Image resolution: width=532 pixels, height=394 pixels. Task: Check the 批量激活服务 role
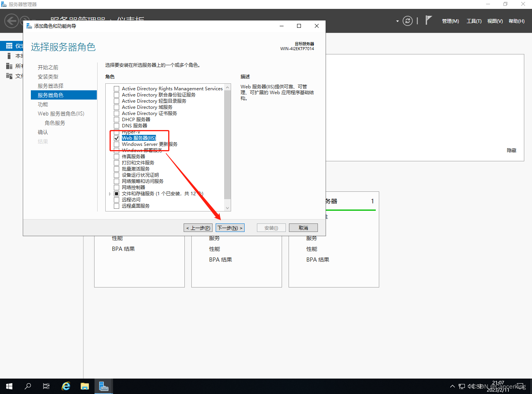(x=117, y=169)
